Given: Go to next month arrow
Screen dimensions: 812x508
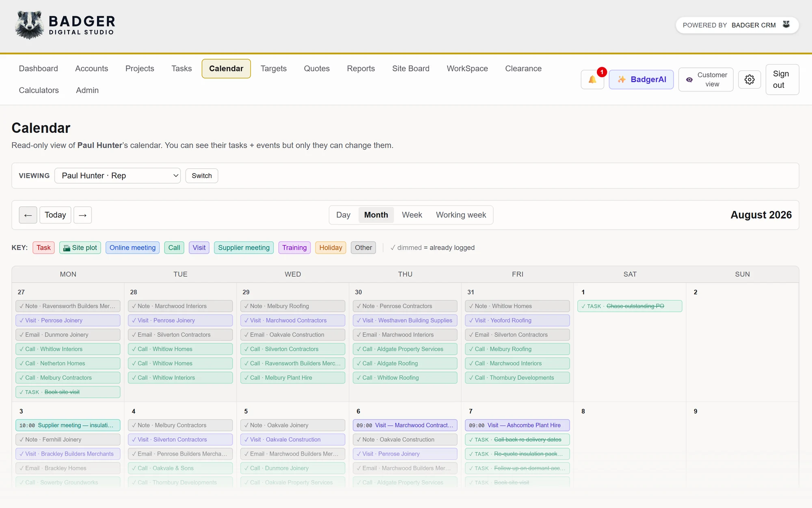Looking at the screenshot, I should 82,215.
